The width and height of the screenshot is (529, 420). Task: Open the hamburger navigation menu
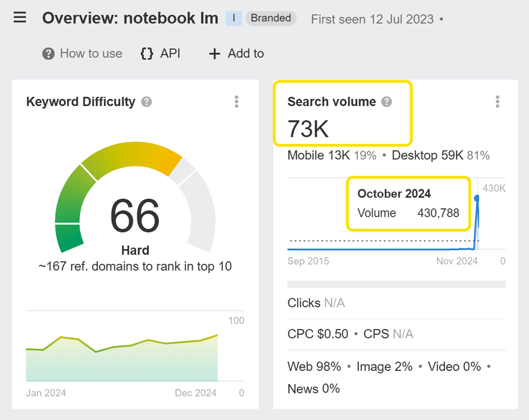(x=20, y=18)
